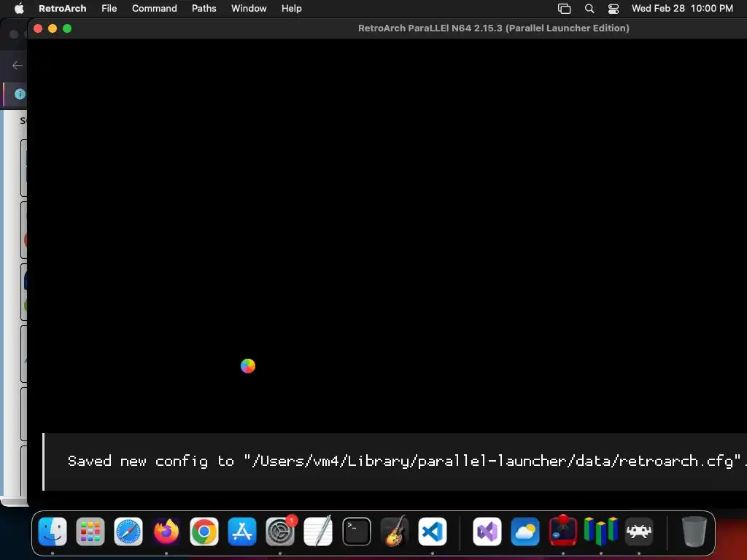The height and width of the screenshot is (560, 747).
Task: Maximize the RetroArch window with green button
Action: [x=67, y=28]
